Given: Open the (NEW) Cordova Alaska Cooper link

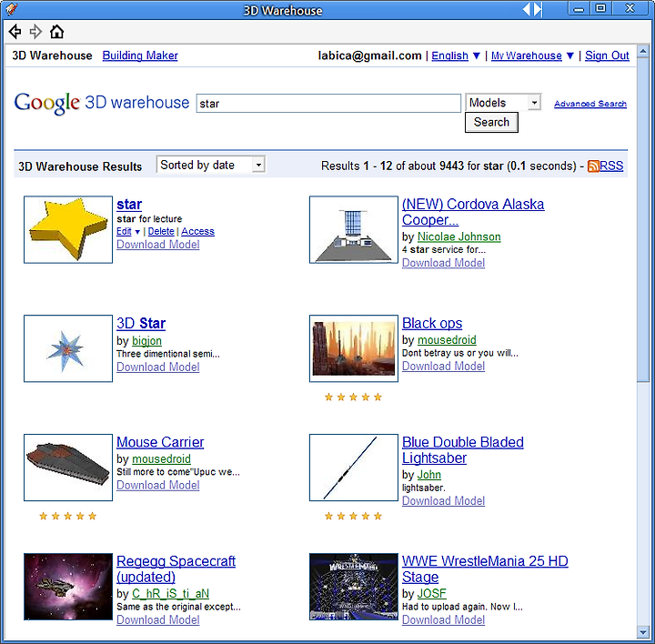Looking at the screenshot, I should coord(473,212).
